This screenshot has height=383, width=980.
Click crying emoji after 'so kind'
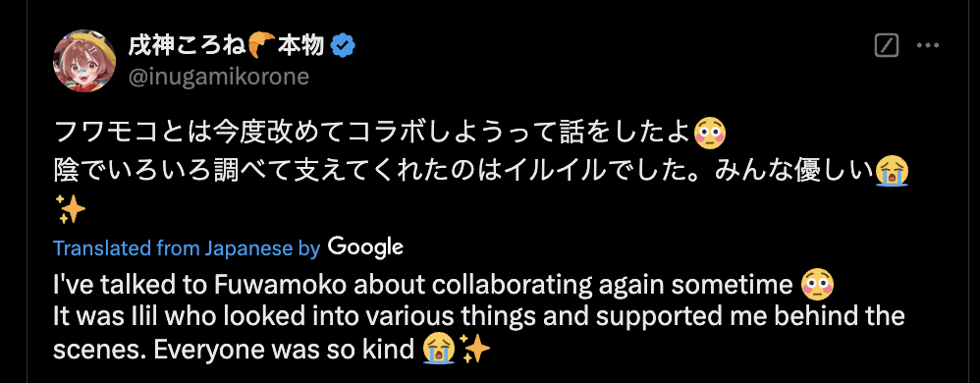(438, 350)
